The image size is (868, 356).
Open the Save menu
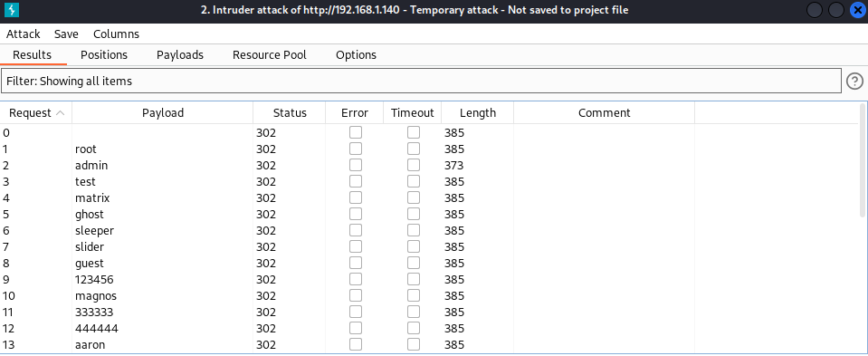[x=66, y=34]
